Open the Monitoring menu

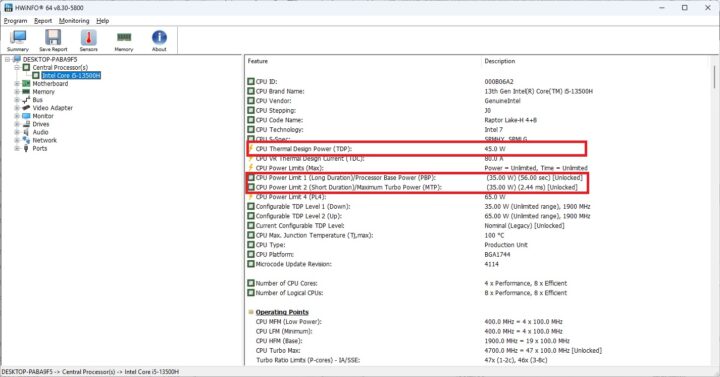click(x=74, y=21)
